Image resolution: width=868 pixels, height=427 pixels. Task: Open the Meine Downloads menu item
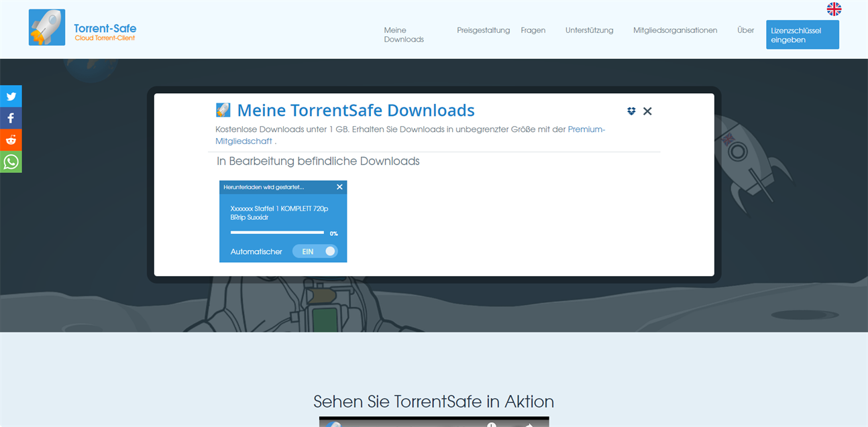pos(404,35)
